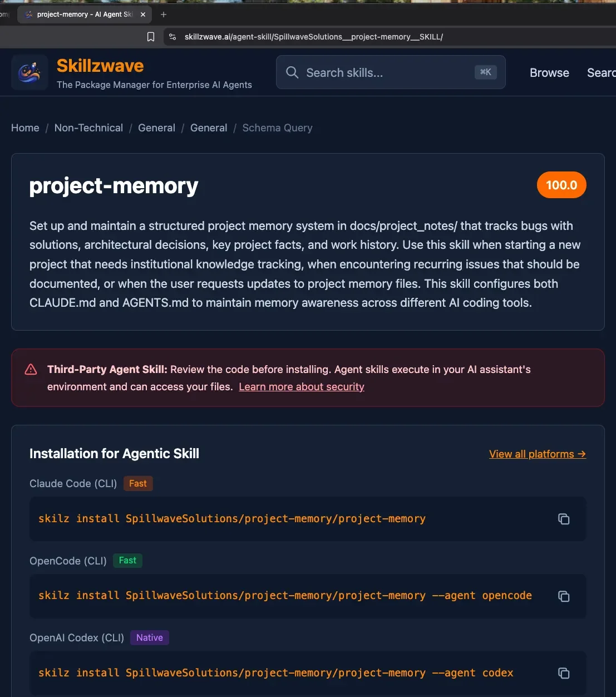Click the bookmark icon in address bar
616x697 pixels.
151,37
